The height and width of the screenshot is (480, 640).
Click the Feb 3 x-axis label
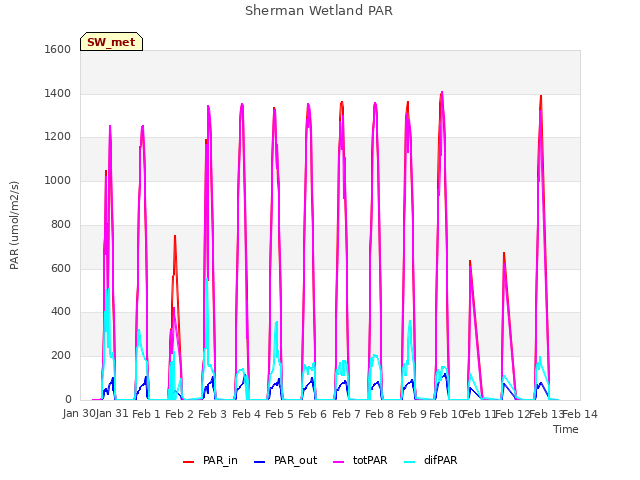coord(213,414)
